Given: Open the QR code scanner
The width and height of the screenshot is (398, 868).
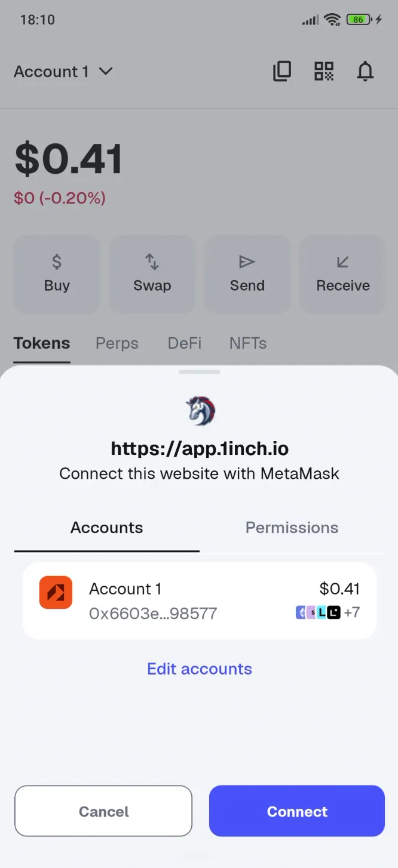Looking at the screenshot, I should 323,71.
